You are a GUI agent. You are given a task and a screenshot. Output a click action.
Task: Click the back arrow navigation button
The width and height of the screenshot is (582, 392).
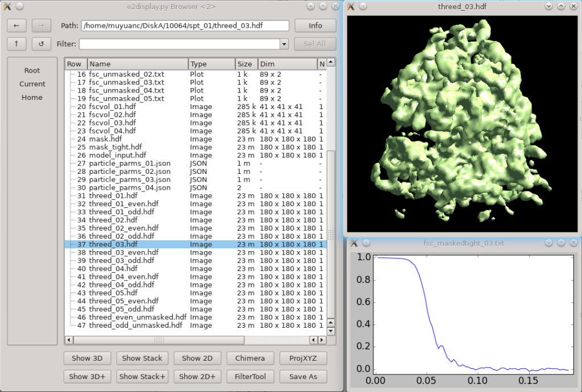coord(16,26)
